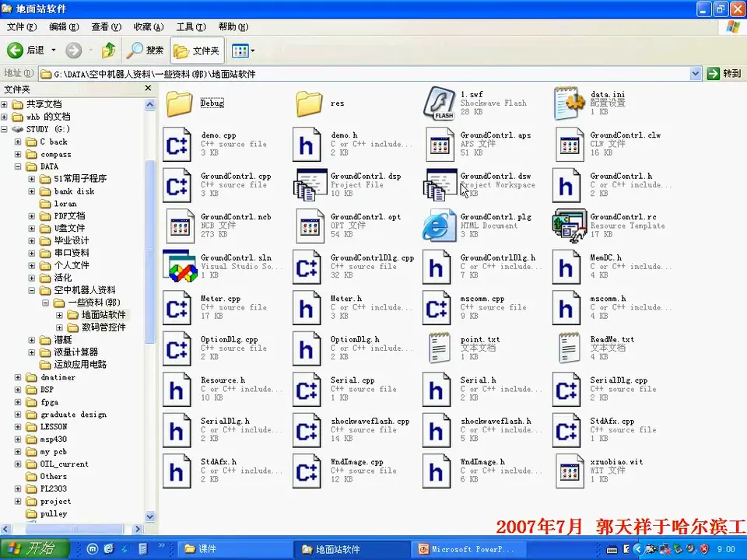Select the GroundContrl.rc resource template icon
Viewport: 747px width, 560px height.
tap(570, 226)
